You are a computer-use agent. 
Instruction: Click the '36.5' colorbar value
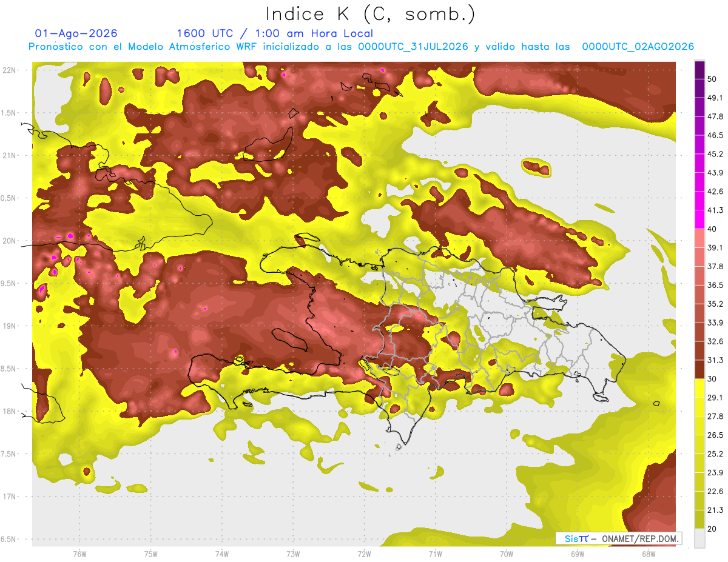tap(715, 285)
